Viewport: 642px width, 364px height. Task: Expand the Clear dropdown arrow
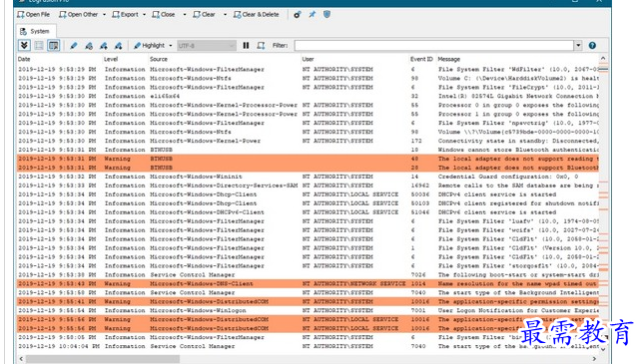[225, 15]
